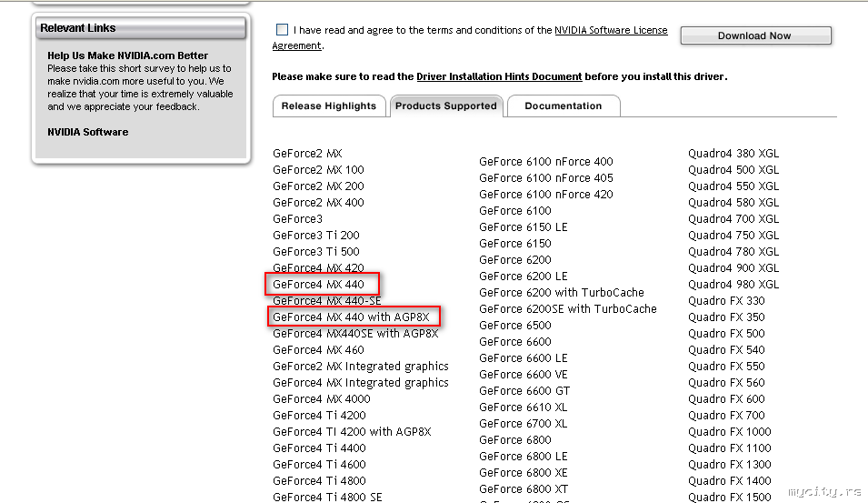868x503 pixels.
Task: Select the GeForce 6200 LE entry
Action: pyautogui.click(x=524, y=276)
